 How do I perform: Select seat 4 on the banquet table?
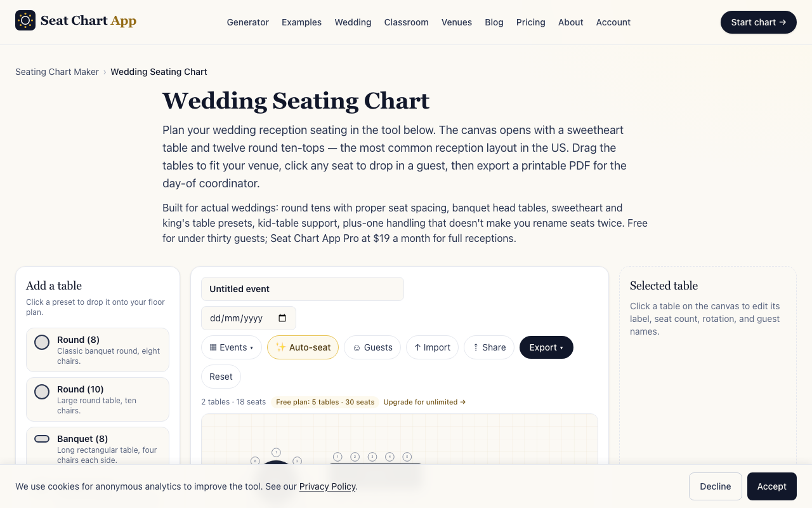(x=390, y=457)
